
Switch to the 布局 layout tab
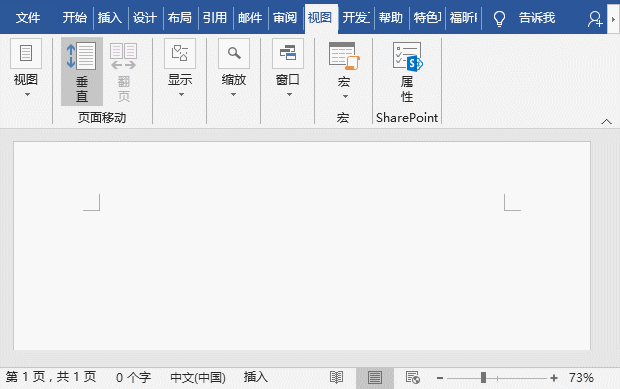180,17
